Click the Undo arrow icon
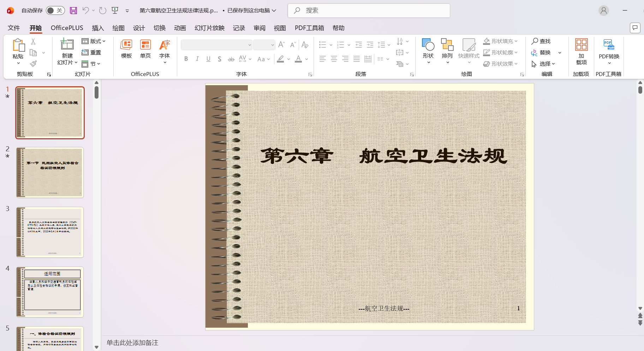This screenshot has width=644, height=351. [85, 11]
